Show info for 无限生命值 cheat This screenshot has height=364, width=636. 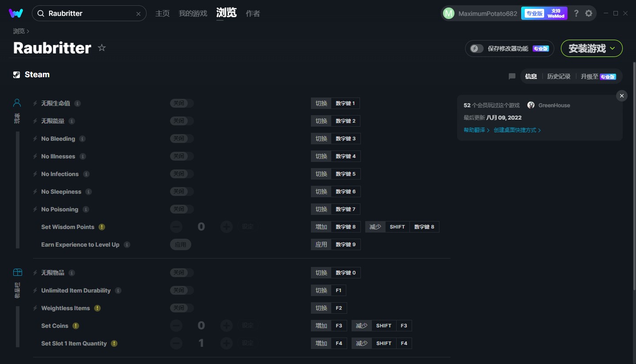pos(77,103)
